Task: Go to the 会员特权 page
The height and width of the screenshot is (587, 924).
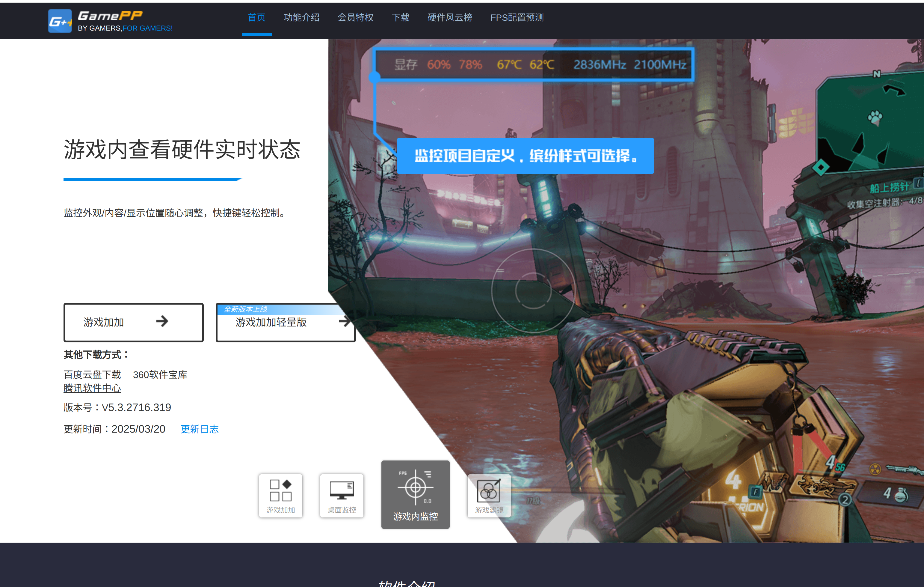Action: [355, 18]
